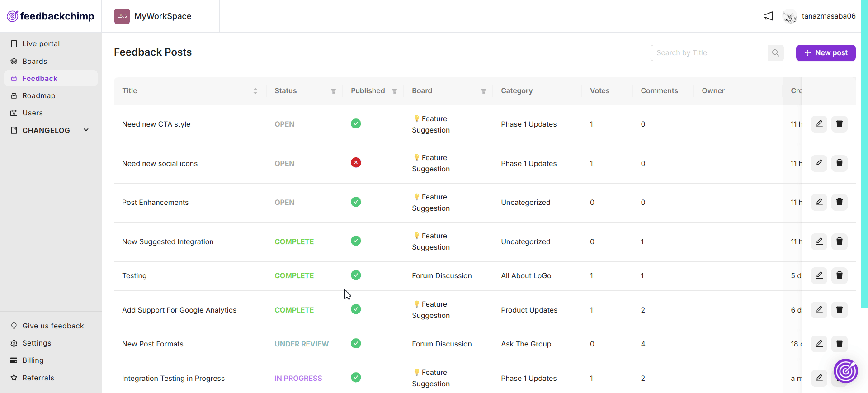Select Feedback in sidebar
868x393 pixels.
51,78
